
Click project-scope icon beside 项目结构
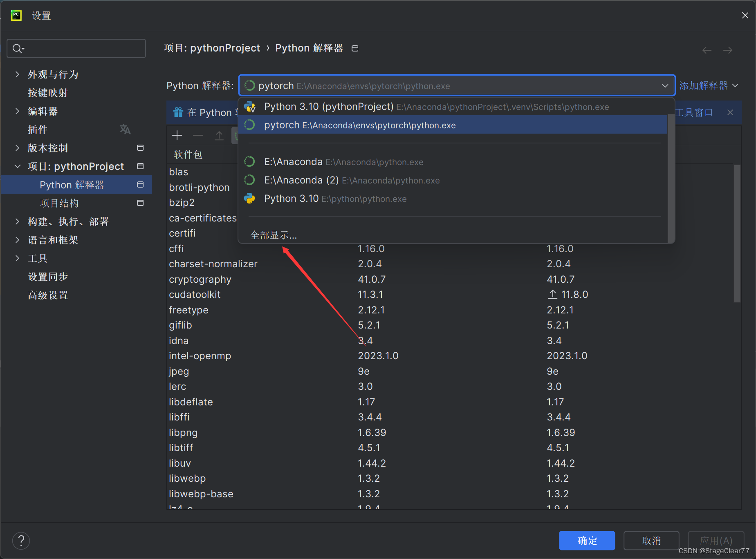pyautogui.click(x=140, y=203)
